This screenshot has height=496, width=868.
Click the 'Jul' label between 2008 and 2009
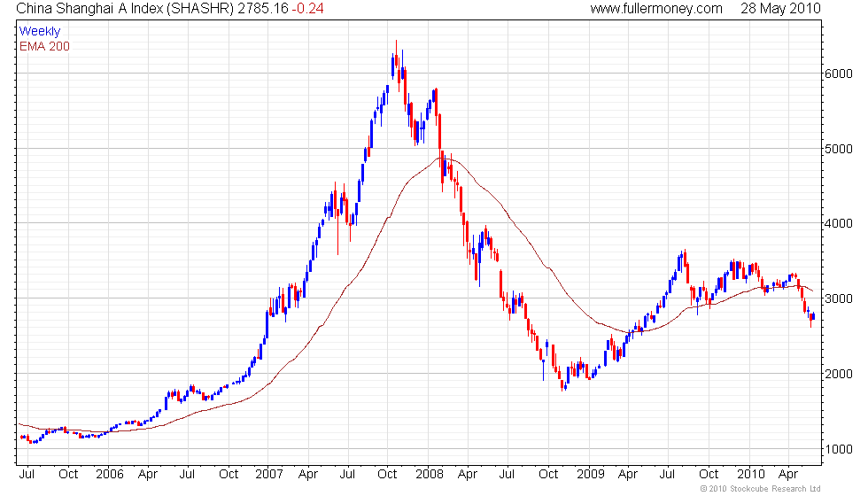(x=507, y=475)
